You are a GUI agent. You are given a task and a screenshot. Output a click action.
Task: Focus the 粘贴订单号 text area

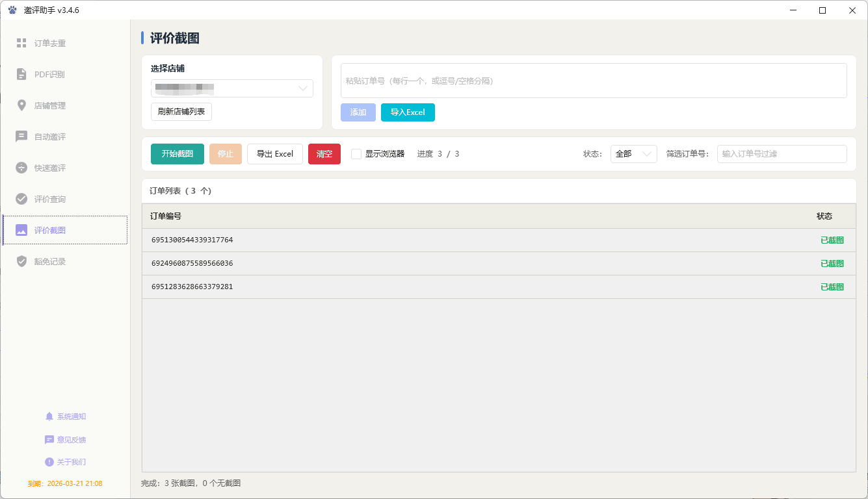[594, 81]
